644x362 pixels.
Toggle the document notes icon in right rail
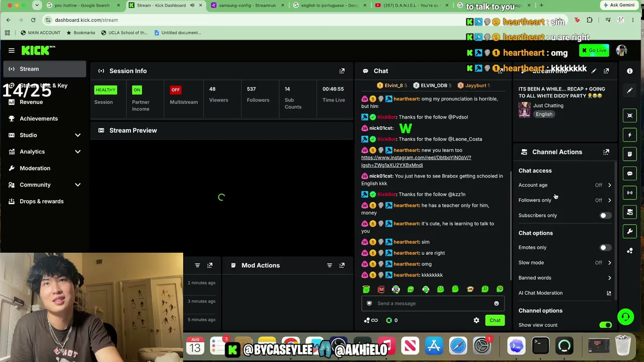[x=630, y=154]
